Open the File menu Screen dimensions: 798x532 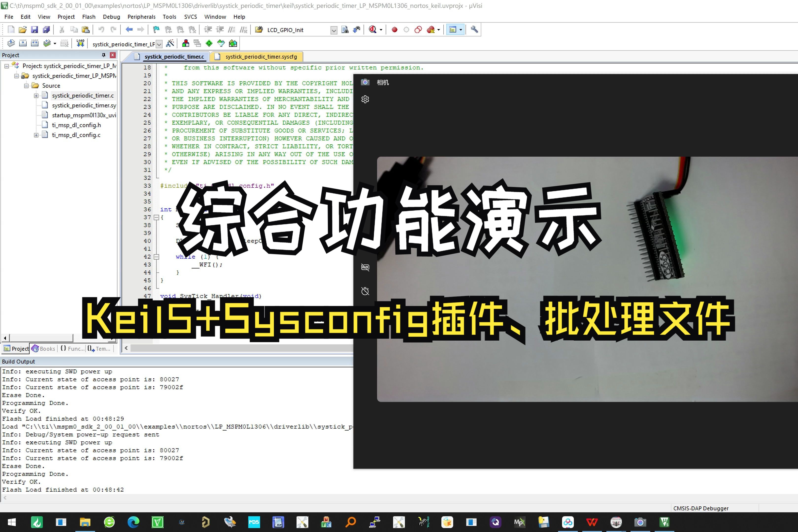[x=9, y=17]
